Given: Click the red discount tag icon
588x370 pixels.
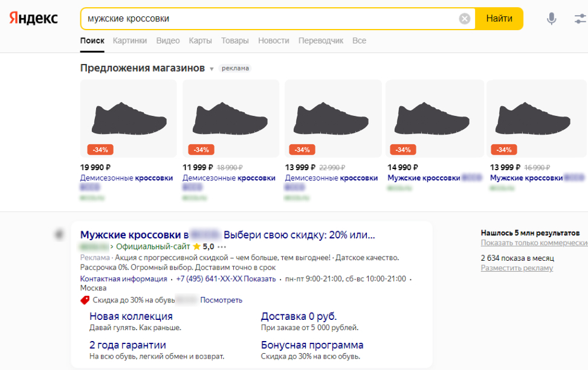Looking at the screenshot, I should click(x=85, y=300).
